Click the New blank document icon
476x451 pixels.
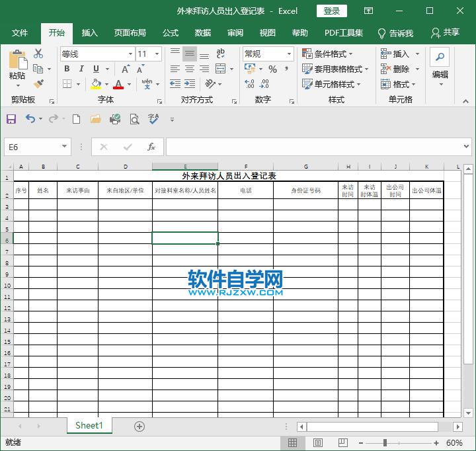(x=76, y=119)
